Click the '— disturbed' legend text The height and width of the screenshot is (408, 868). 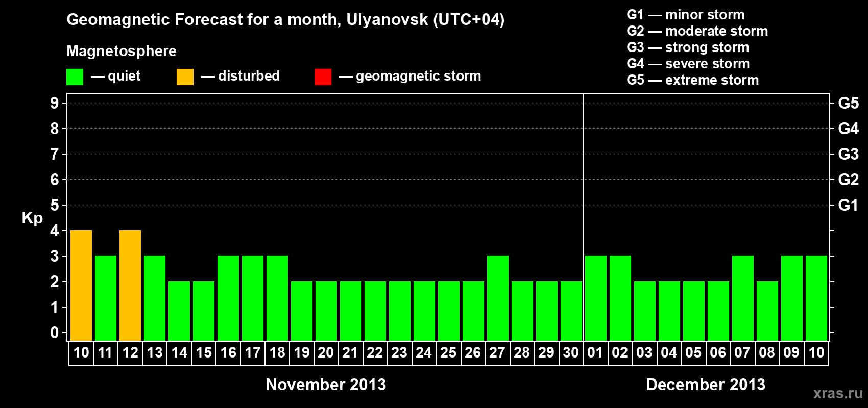click(x=240, y=76)
